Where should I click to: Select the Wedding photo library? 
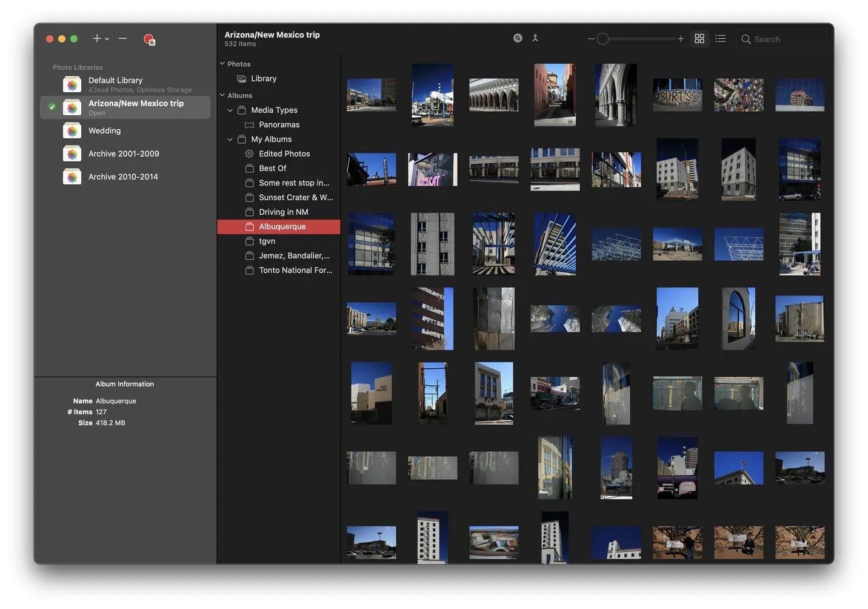click(x=104, y=131)
